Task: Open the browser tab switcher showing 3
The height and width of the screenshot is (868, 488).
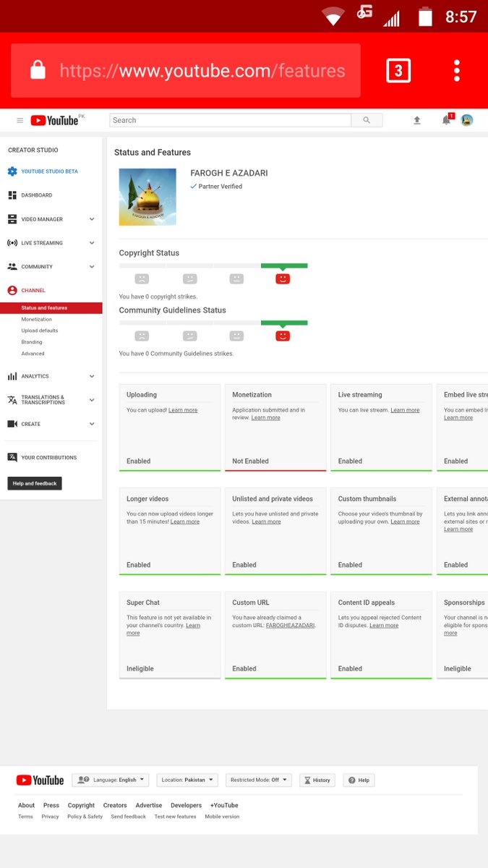Action: pos(398,70)
